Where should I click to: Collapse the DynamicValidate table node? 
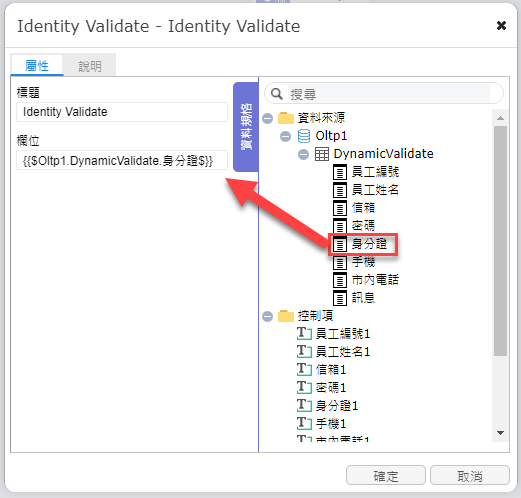point(303,154)
